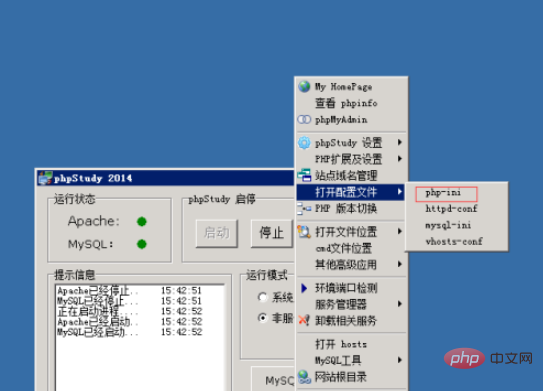Click the Apache: status label
This screenshot has height=391, width=543.
(x=94, y=221)
